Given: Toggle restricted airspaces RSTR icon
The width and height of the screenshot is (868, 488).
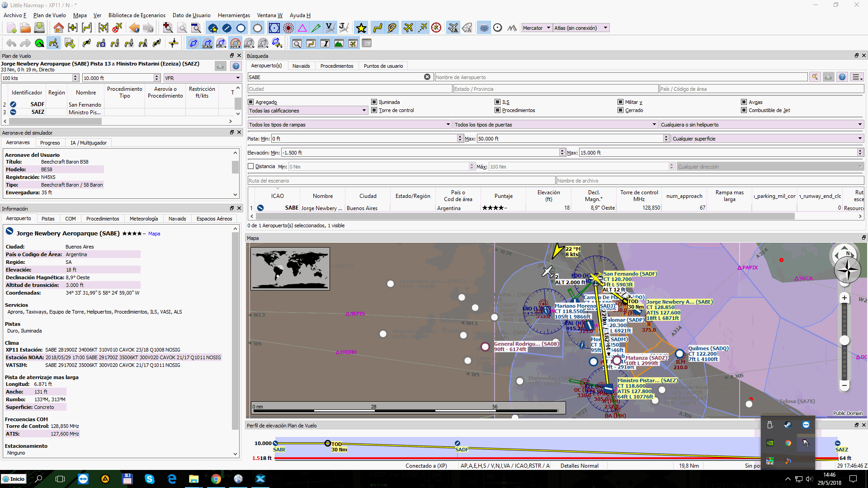Looking at the screenshot, I should point(235,43).
